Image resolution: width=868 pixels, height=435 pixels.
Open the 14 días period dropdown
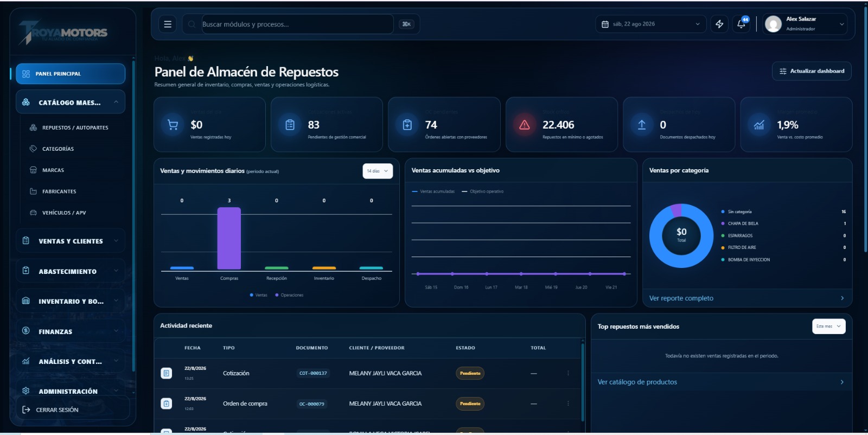pos(378,171)
